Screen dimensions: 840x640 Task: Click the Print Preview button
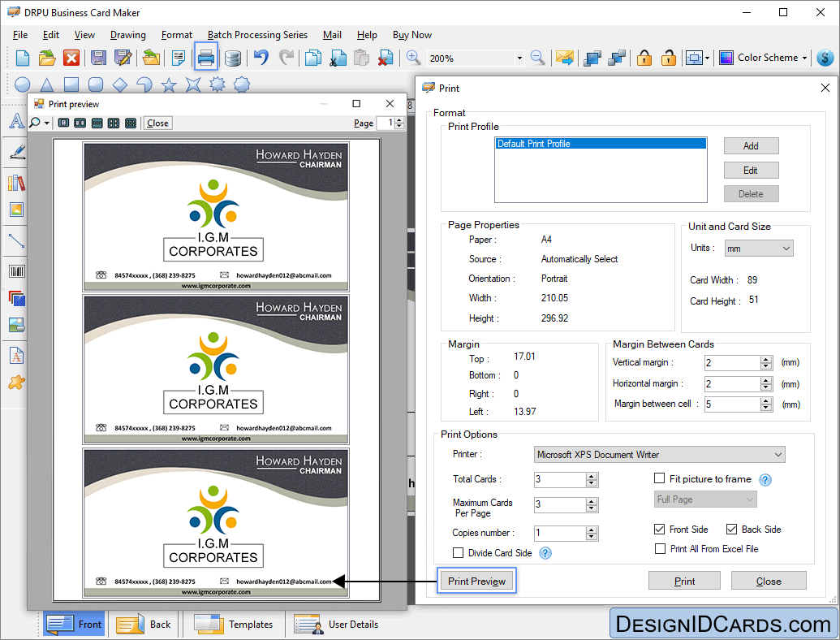[476, 581]
